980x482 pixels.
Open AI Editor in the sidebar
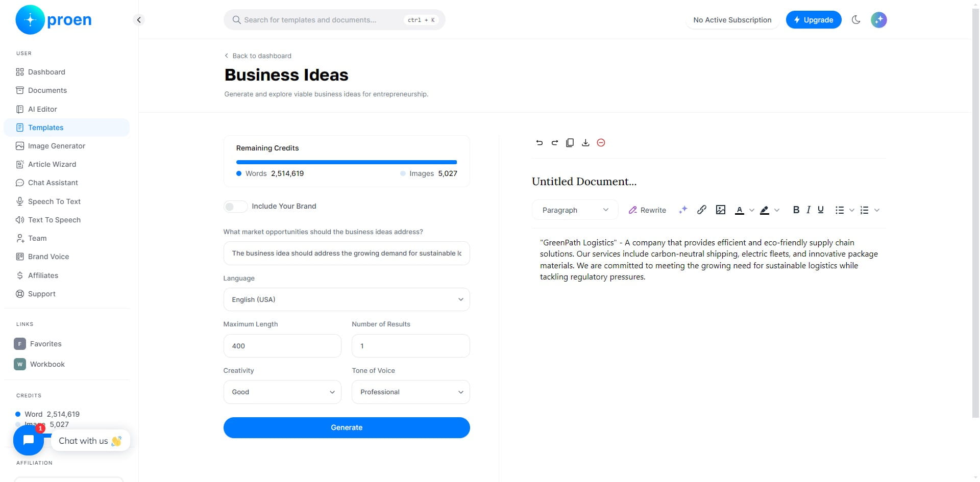pyautogui.click(x=66, y=109)
